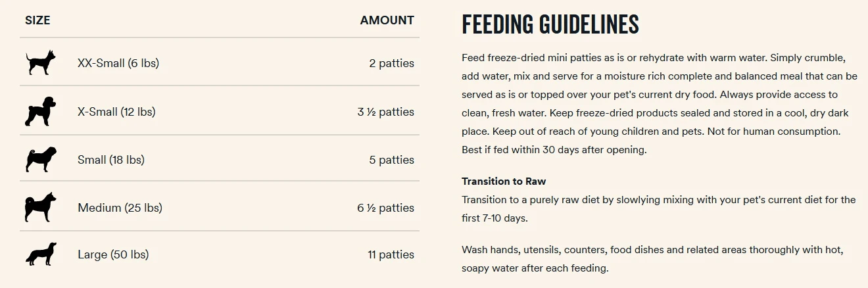Select the Medium (25 lbs) label
Image resolution: width=868 pixels, height=288 pixels.
pos(120,208)
